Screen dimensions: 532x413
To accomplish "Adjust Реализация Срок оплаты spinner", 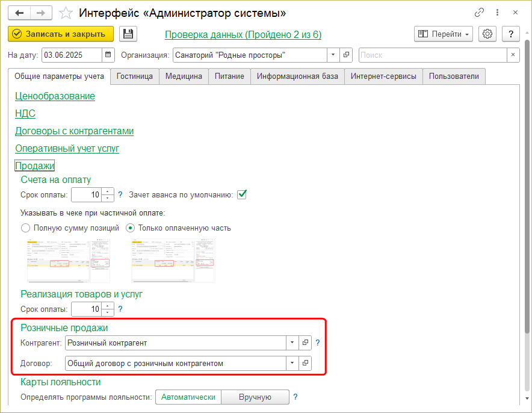I will point(108,309).
